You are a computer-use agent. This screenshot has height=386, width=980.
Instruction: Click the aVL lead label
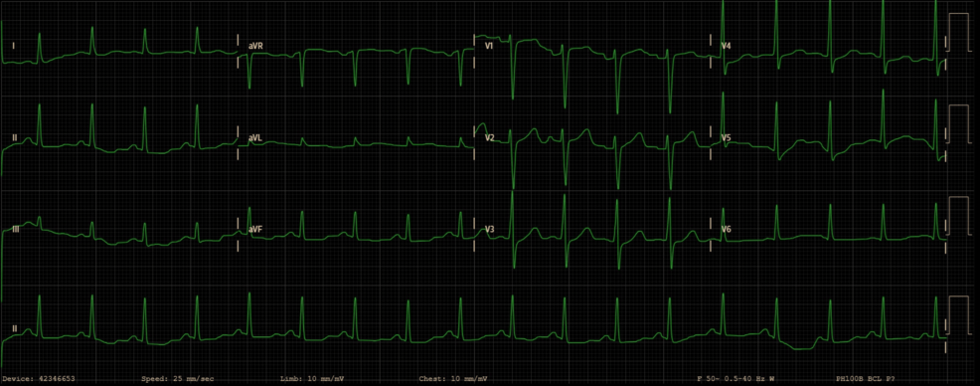tap(255, 137)
